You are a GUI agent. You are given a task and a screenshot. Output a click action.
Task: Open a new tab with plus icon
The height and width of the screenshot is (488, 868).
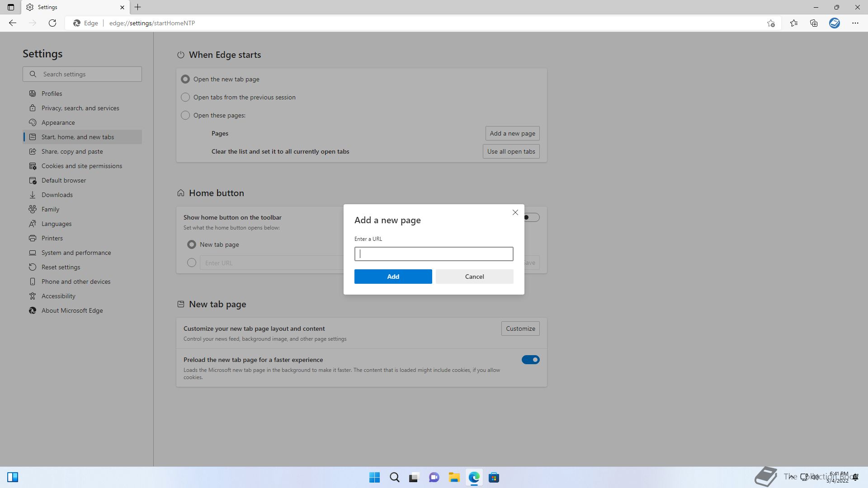pos(138,7)
